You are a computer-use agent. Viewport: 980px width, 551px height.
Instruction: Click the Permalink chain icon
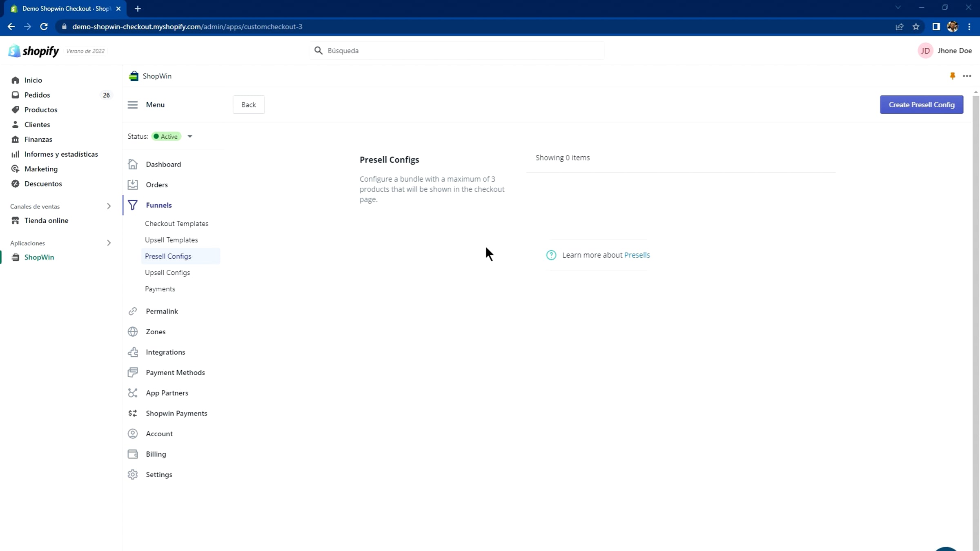(133, 311)
